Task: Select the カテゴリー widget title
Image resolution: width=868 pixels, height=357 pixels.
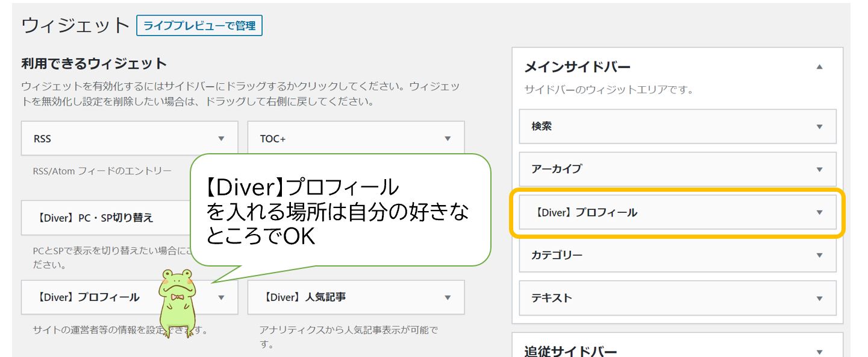Action: [x=557, y=255]
